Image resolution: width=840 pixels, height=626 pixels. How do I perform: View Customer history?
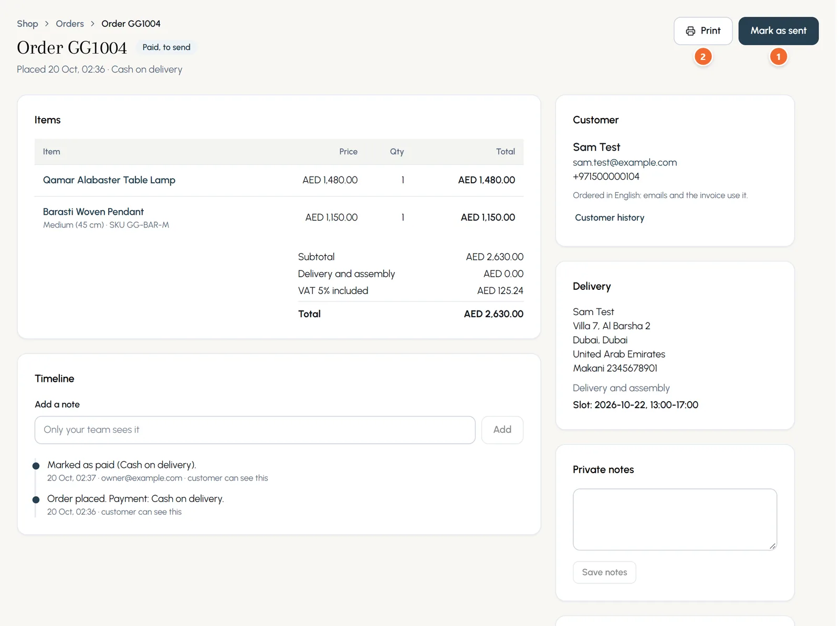point(610,217)
